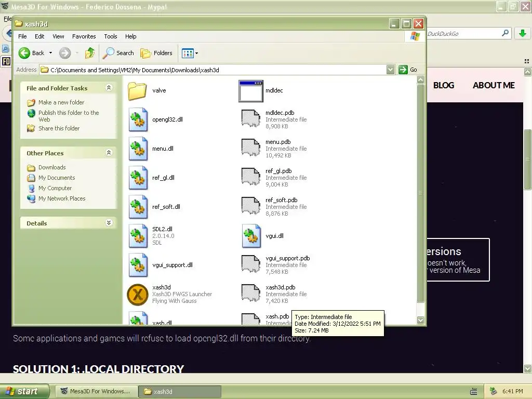
Task: Toggle the Folders pane button
Action: pos(157,53)
